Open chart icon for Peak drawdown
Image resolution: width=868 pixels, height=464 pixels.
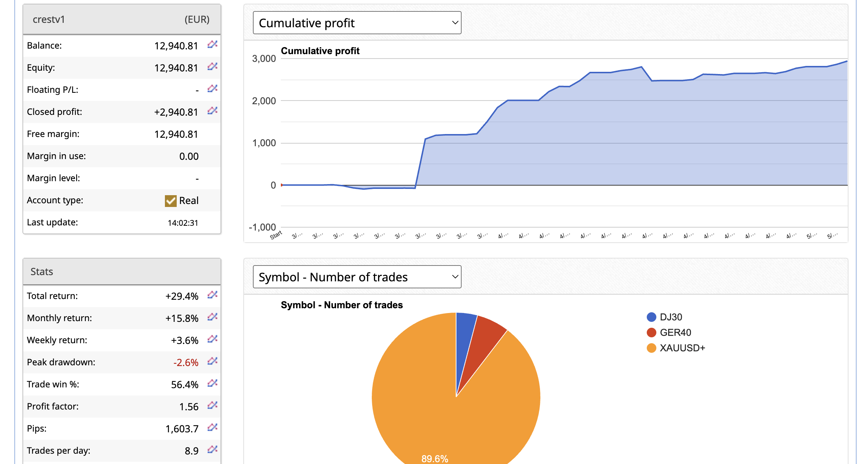pos(212,361)
